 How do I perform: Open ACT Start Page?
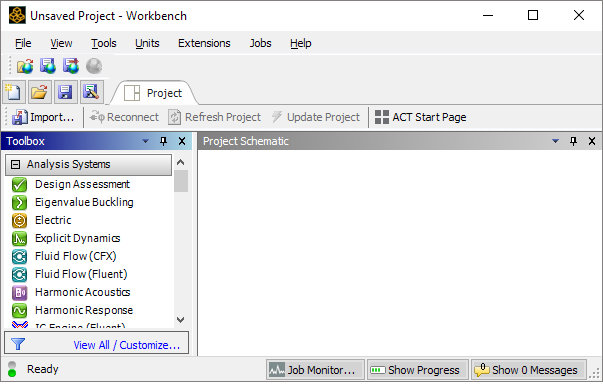(420, 117)
